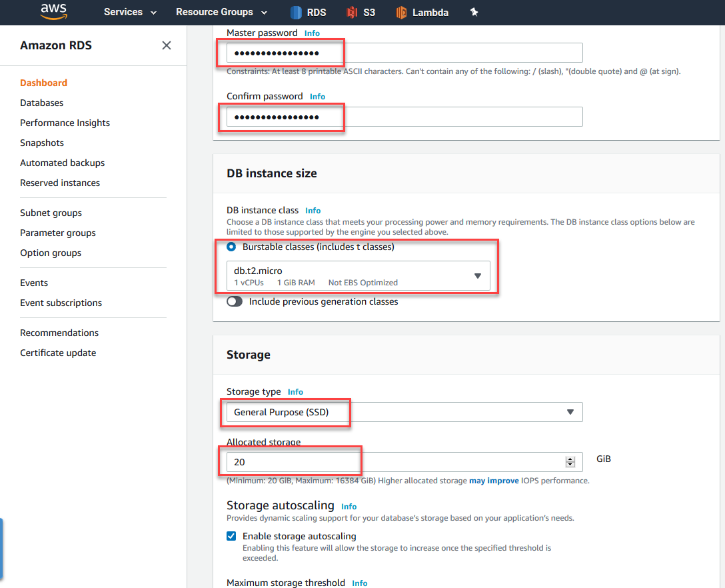Go to Dashboard in sidebar
The width and height of the screenshot is (725, 588).
tap(43, 83)
